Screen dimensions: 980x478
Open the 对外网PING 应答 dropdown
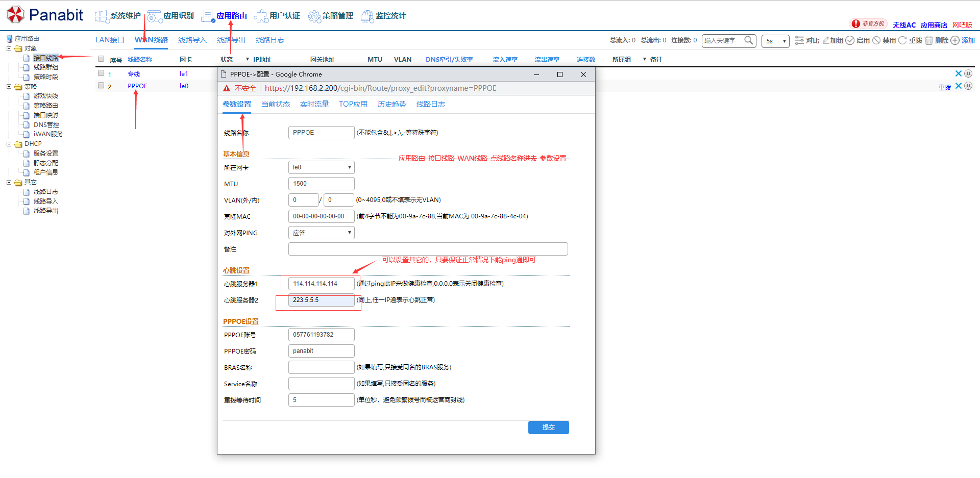pyautogui.click(x=322, y=233)
